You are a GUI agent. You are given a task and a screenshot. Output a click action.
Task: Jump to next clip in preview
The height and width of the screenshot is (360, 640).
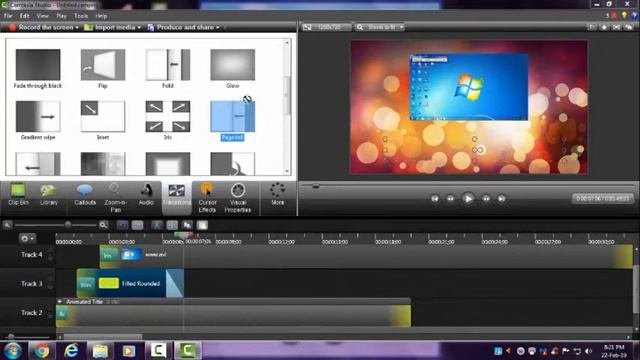(502, 199)
